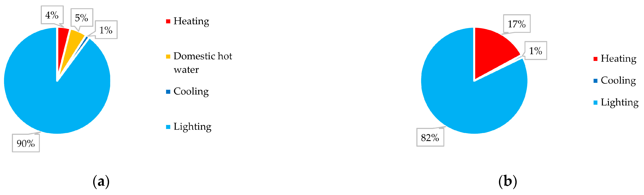The height and width of the screenshot is (195, 644).
Task: Click the Lighting legend swatch in chart (b)
Action: click(x=596, y=103)
